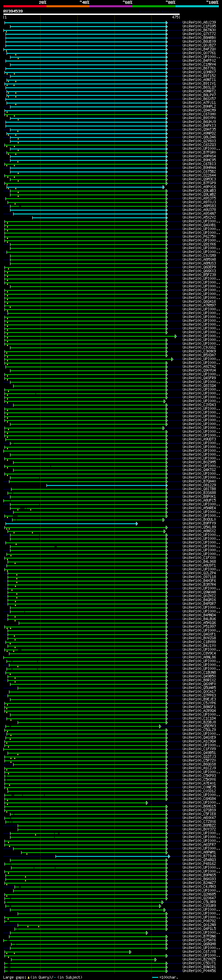
Task: Select the UniRef100_A5ARE4 label
Action: click(x=199, y=508)
